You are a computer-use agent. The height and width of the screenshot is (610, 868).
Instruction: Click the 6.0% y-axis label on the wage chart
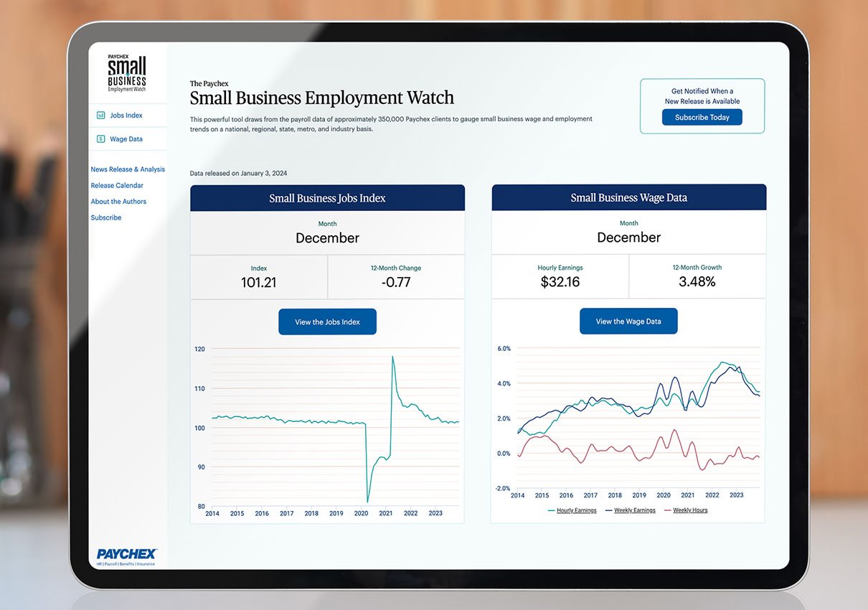(x=504, y=349)
